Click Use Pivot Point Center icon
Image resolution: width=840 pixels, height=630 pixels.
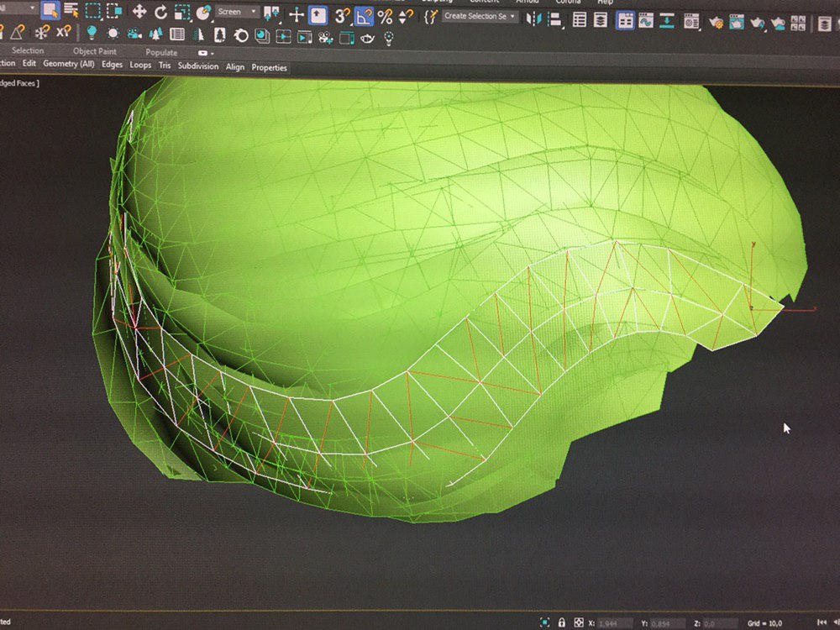click(x=271, y=13)
